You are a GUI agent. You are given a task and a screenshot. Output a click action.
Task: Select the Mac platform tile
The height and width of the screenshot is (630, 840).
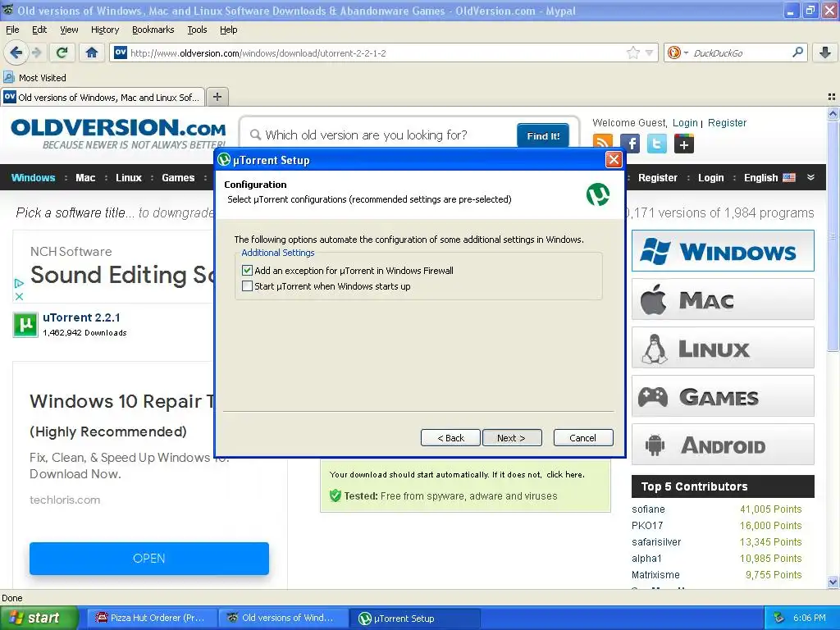point(723,299)
